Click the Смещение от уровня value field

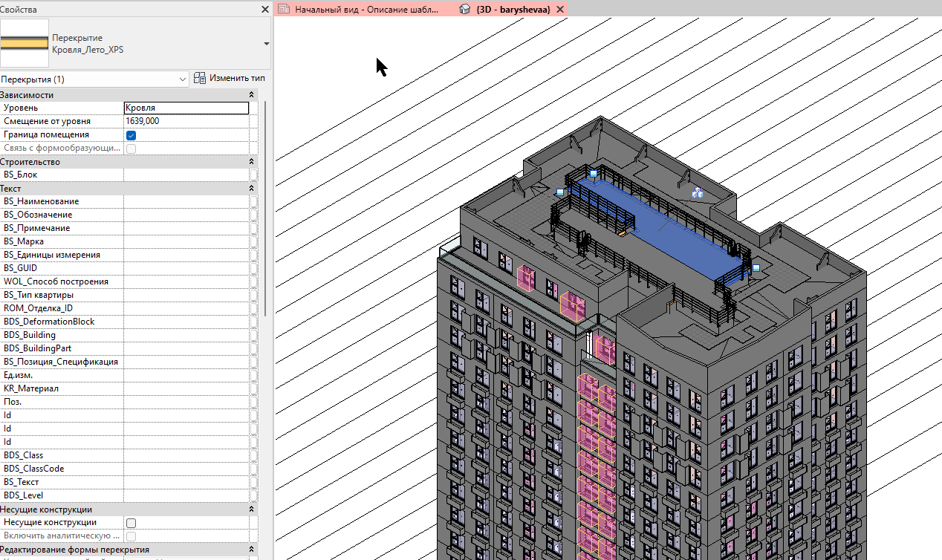click(x=186, y=121)
